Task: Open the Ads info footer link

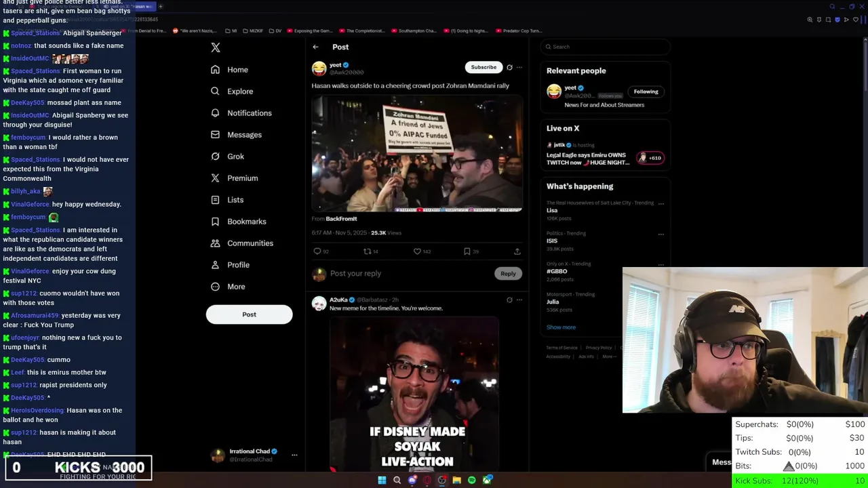Action: [x=586, y=357]
